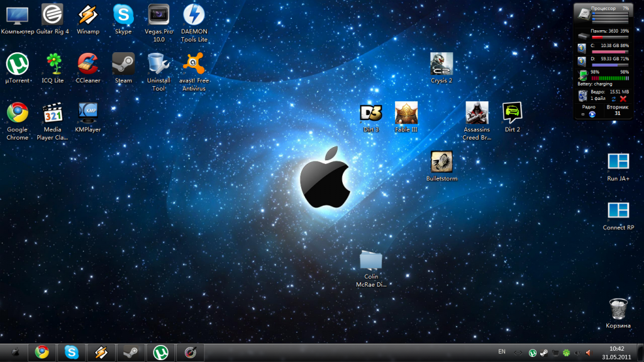Viewport: 644px width, 362px height.
Task: Click the battery charging gadget icon
Action: [x=583, y=75]
